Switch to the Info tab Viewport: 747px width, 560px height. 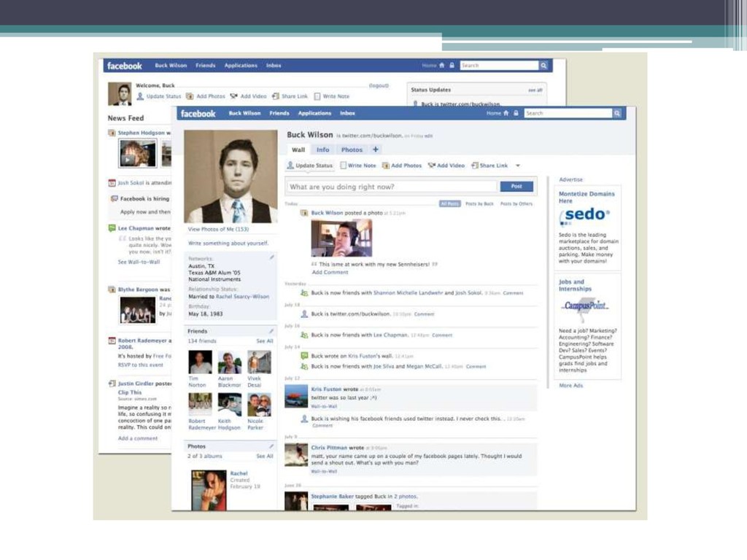click(323, 149)
